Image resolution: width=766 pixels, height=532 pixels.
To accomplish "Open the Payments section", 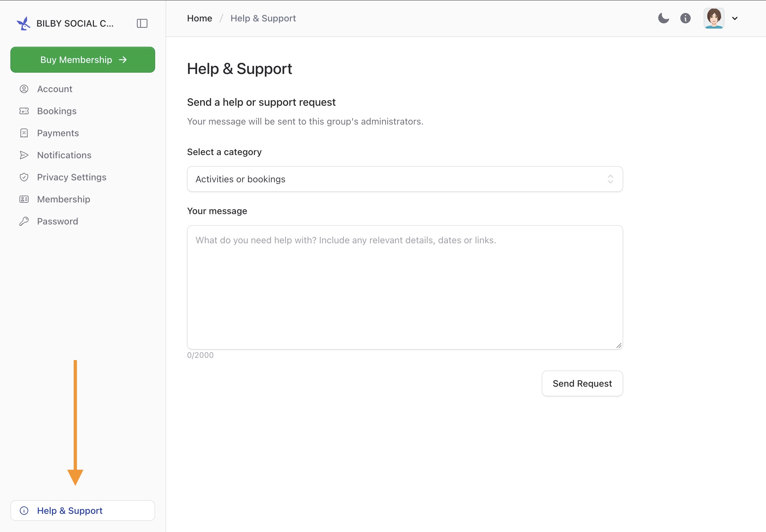I will coord(83,133).
